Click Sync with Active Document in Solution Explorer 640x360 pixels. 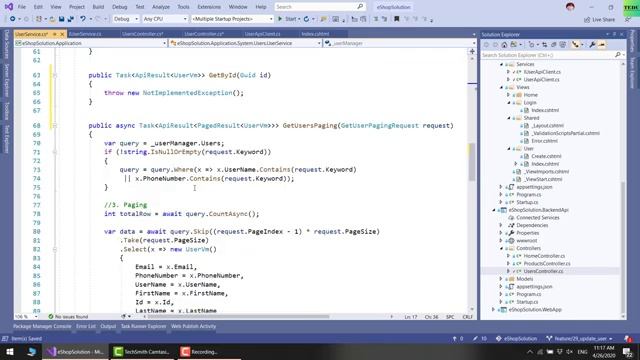(544, 45)
